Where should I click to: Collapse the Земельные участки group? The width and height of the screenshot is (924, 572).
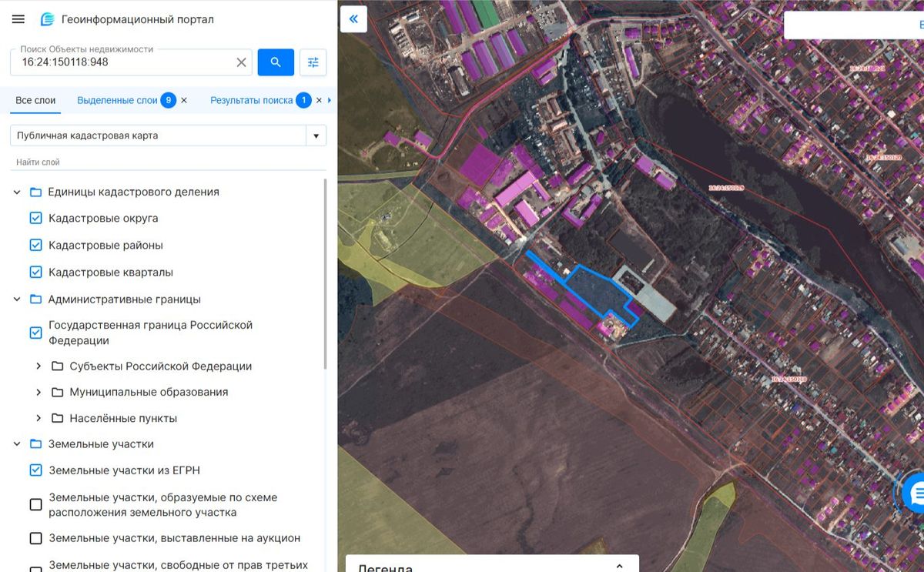[x=17, y=443]
